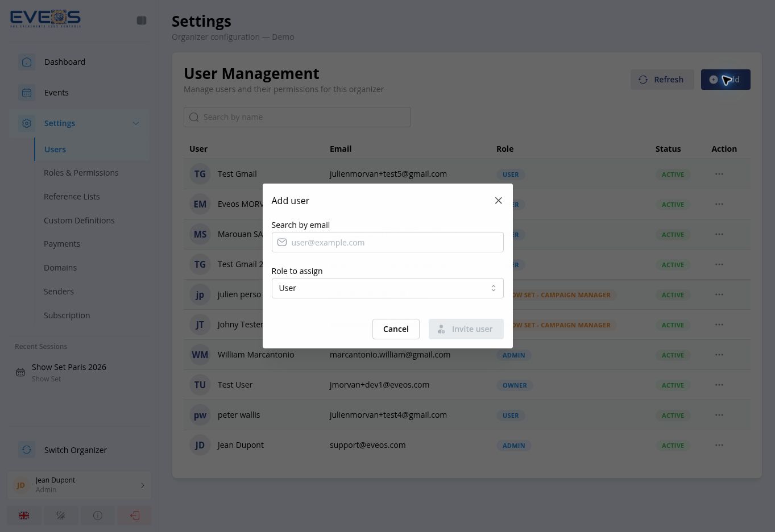Screen dimensions: 775x532
Task: Open the Subscription settings page
Action: point(67,315)
